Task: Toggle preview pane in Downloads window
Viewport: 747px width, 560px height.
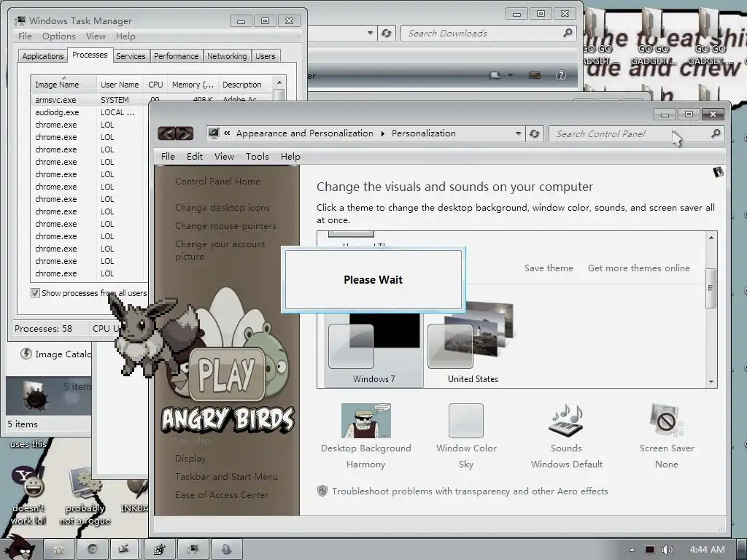Action: (535, 75)
